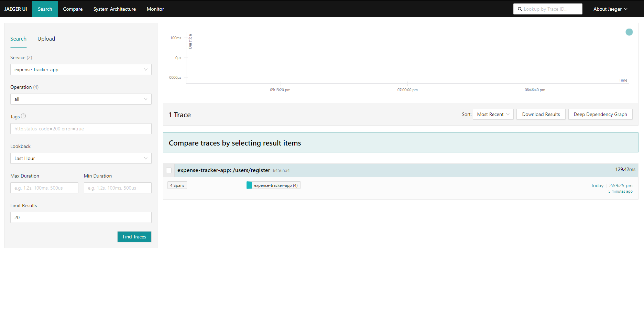This screenshot has height=321, width=644.
Task: Focus the Limit Results input field
Action: click(81, 217)
